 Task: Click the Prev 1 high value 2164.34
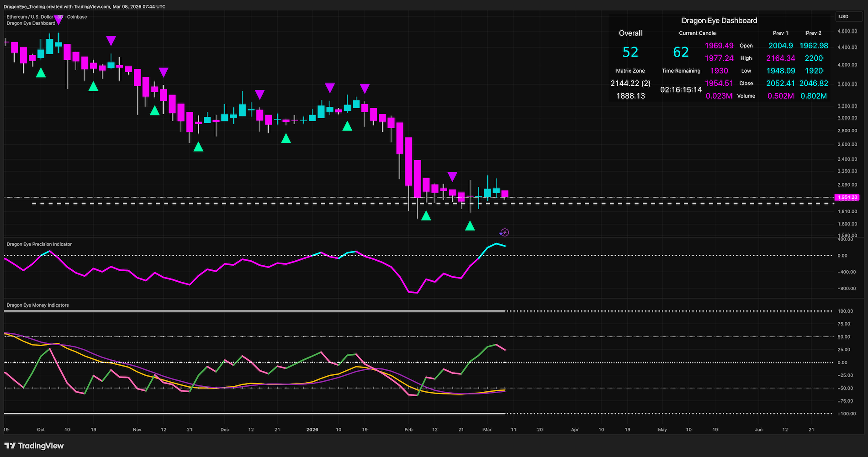[x=781, y=58]
